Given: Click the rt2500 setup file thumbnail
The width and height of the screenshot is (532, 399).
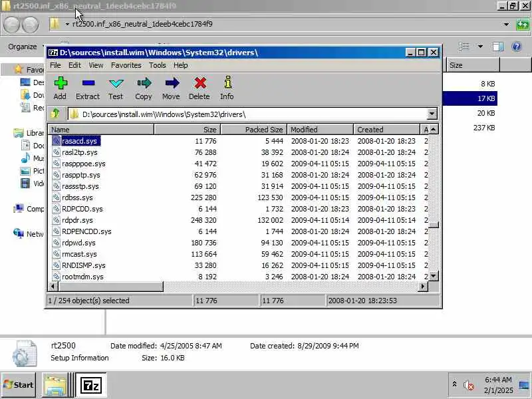Looking at the screenshot, I should [25, 354].
